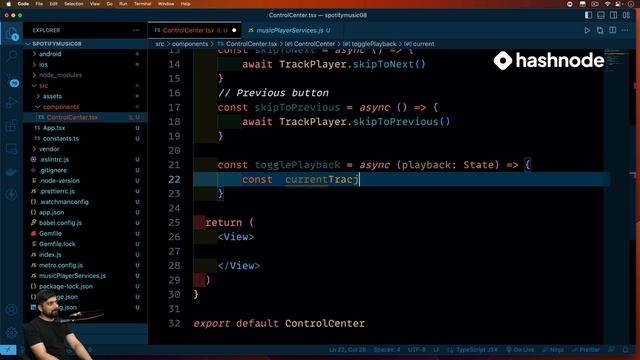Toggle the primary side bar layout icon

[588, 15]
